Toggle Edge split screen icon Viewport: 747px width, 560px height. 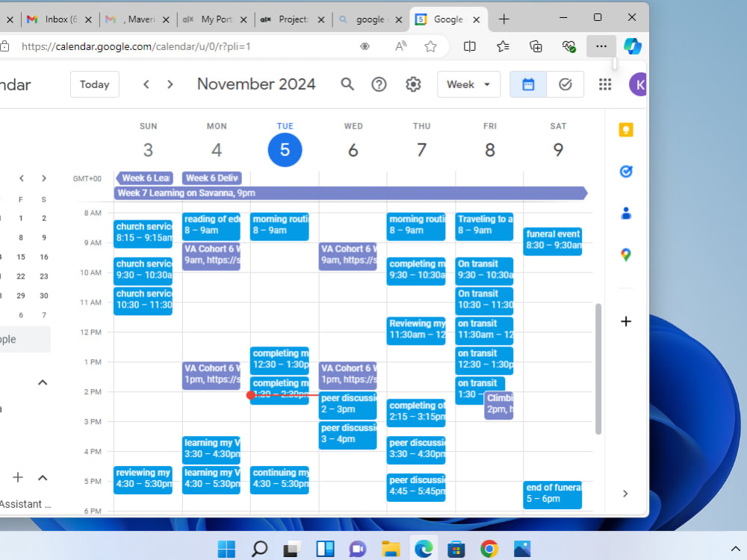469,46
